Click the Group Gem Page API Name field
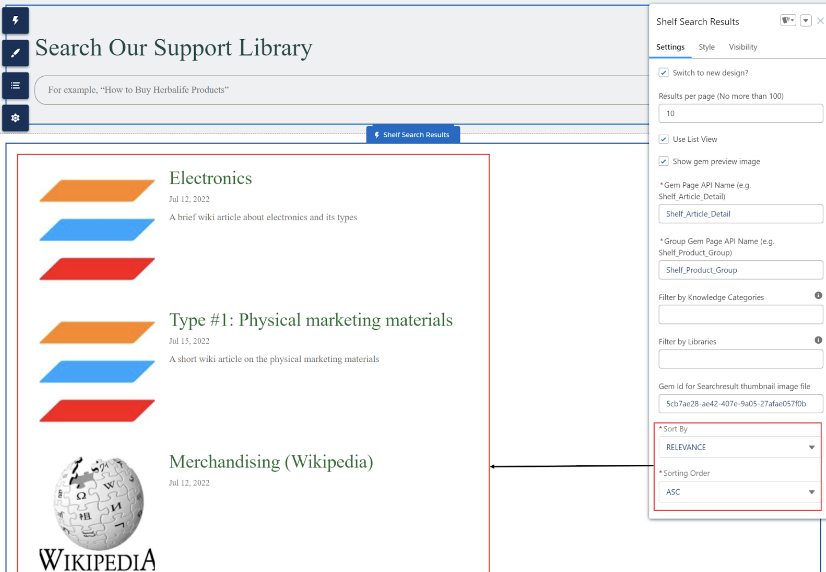Viewport: 826px width, 572px height. [740, 270]
